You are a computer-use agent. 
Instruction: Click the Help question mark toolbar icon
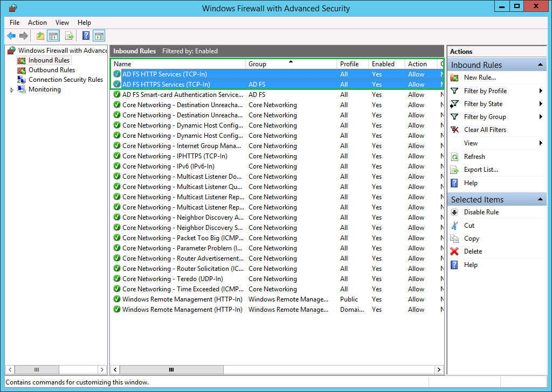[x=86, y=36]
